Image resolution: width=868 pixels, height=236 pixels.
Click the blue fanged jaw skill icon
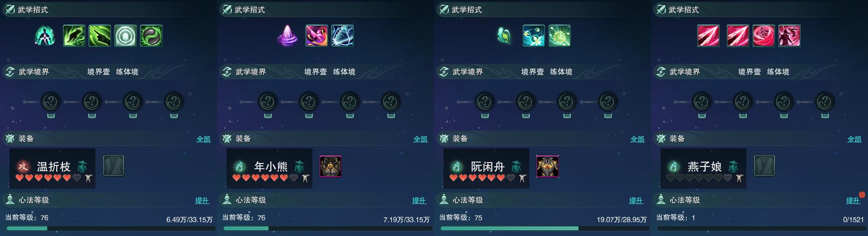click(342, 36)
